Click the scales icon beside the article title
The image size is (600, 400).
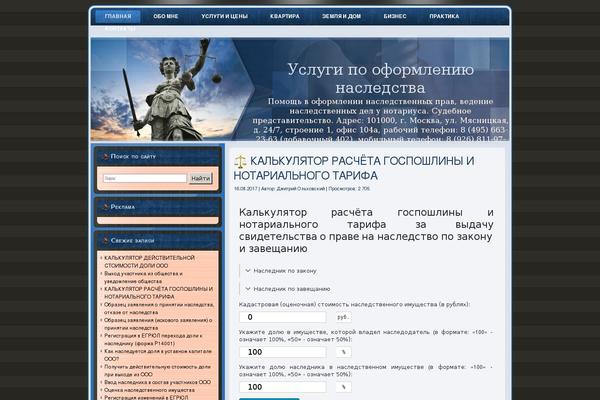click(240, 162)
